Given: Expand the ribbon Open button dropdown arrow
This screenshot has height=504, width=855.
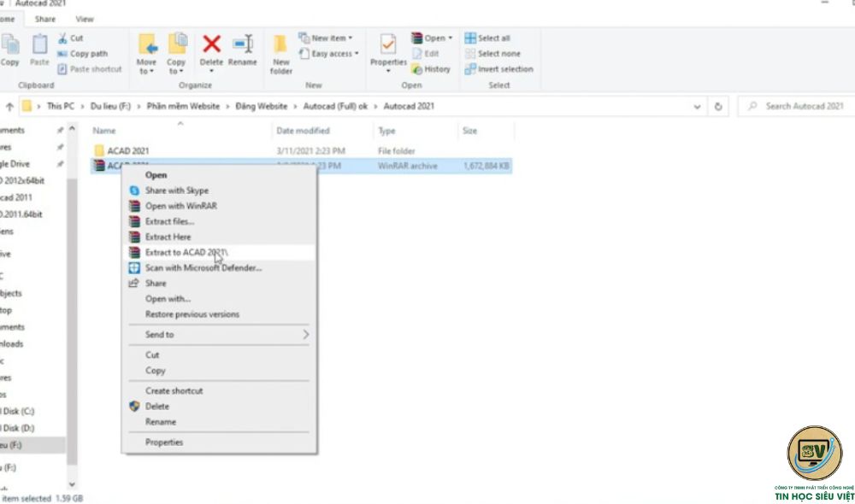Looking at the screenshot, I should coord(451,38).
